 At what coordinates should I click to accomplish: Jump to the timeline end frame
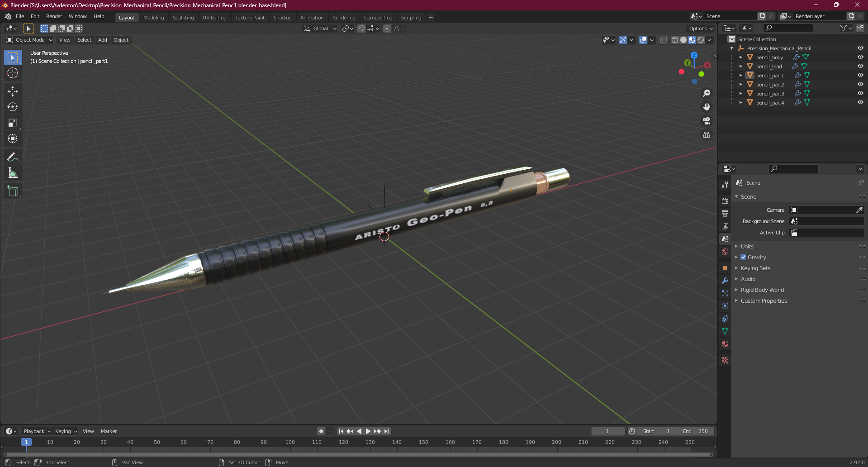(x=386, y=431)
